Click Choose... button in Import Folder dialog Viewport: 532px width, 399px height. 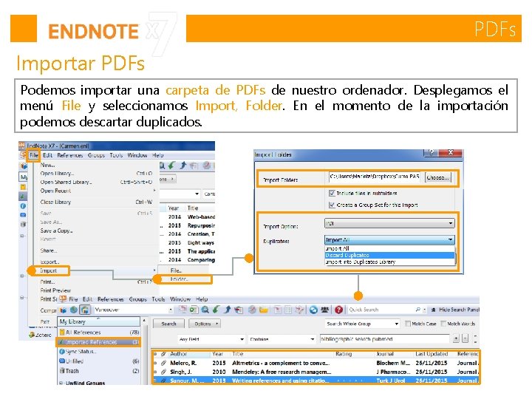tap(438, 177)
